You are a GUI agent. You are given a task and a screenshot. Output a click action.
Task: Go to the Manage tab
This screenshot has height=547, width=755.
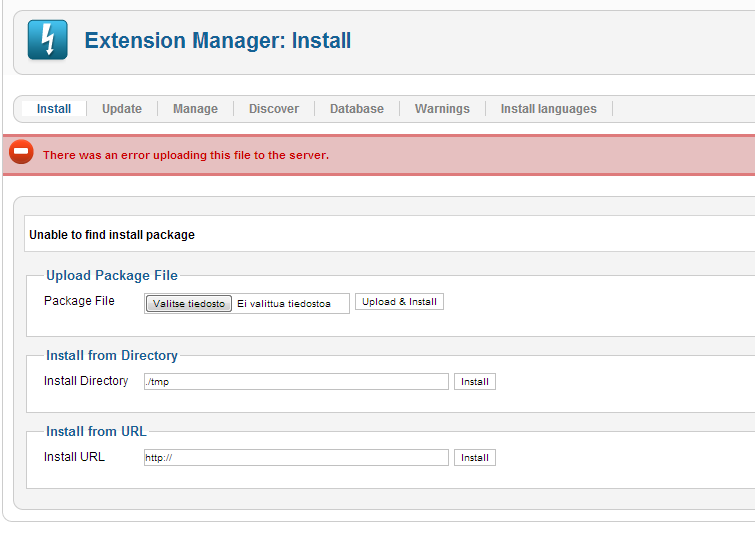(195, 109)
